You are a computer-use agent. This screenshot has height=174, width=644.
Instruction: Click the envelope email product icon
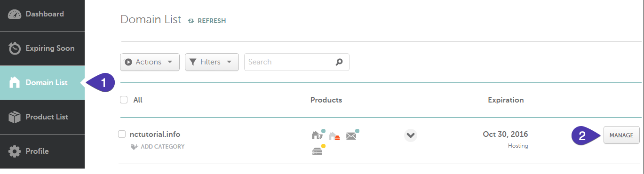(351, 135)
